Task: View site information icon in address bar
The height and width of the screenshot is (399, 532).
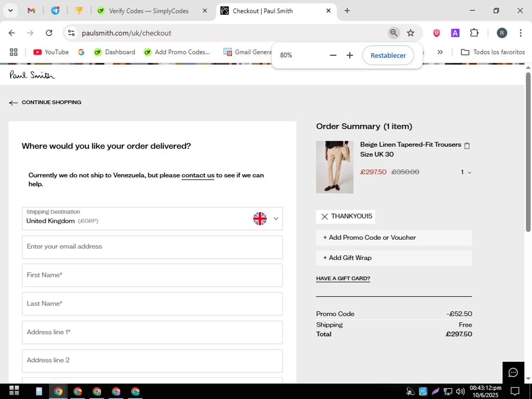Action: [x=71, y=33]
